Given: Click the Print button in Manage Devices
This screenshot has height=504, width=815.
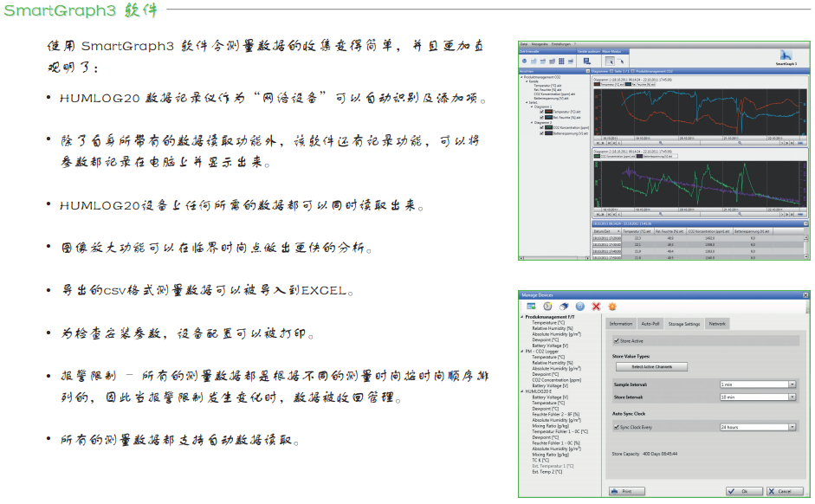Looking at the screenshot, I should coord(627,491).
